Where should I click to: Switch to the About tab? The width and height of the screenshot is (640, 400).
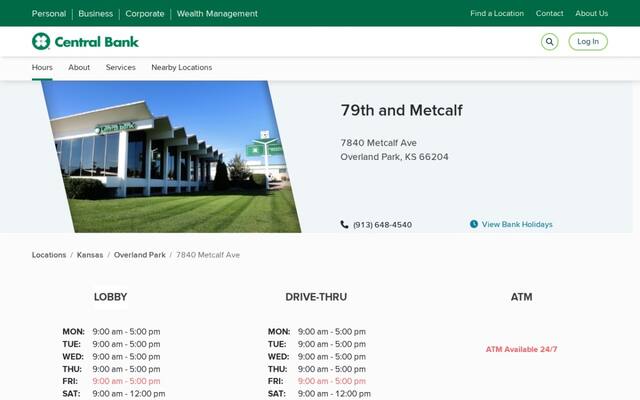tap(79, 67)
